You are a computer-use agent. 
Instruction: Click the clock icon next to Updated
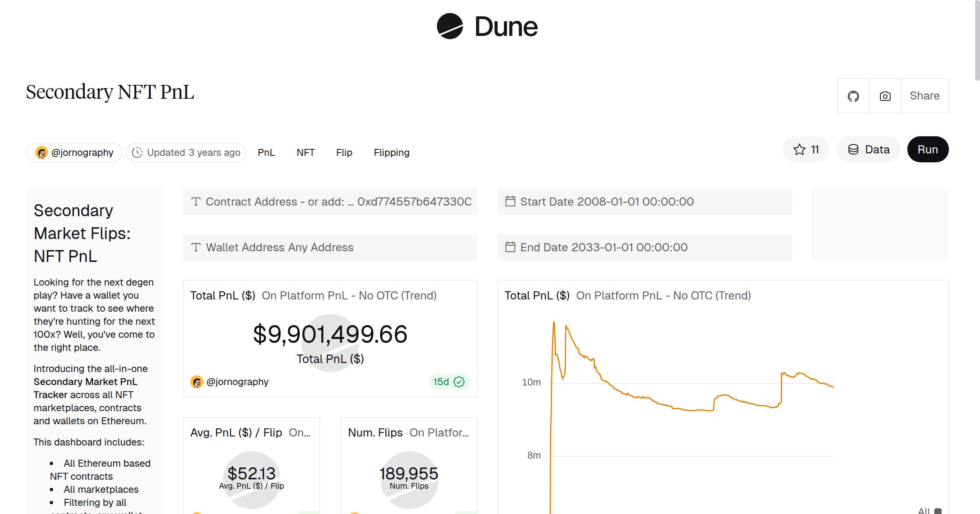(x=137, y=152)
